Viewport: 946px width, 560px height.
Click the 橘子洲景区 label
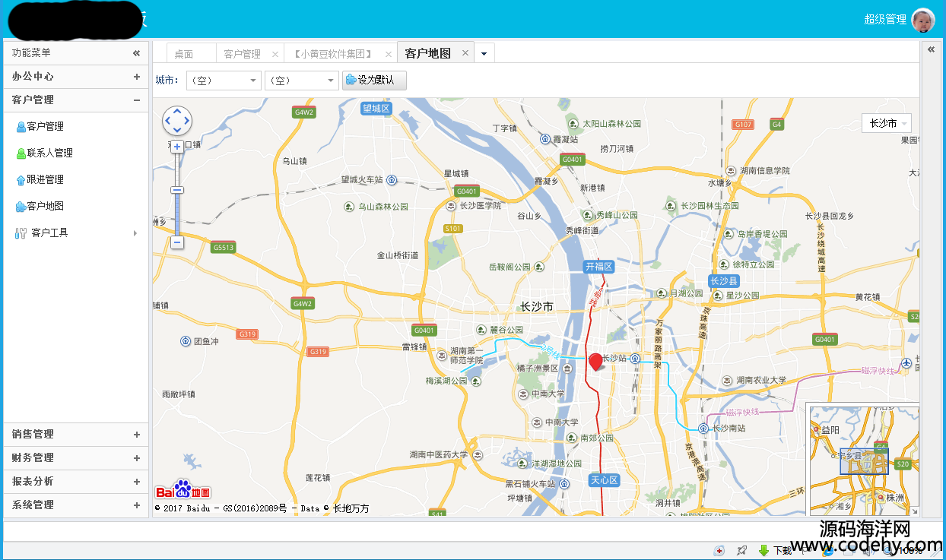click(538, 368)
